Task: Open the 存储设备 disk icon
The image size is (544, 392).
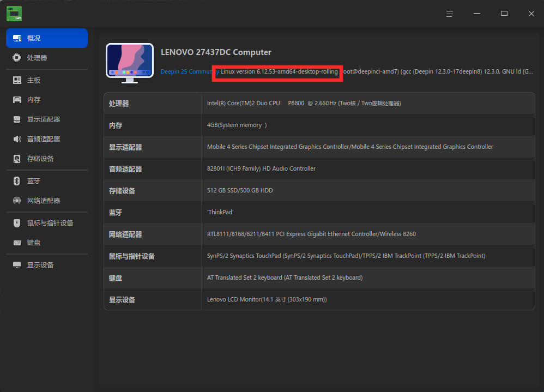Action: 17,159
